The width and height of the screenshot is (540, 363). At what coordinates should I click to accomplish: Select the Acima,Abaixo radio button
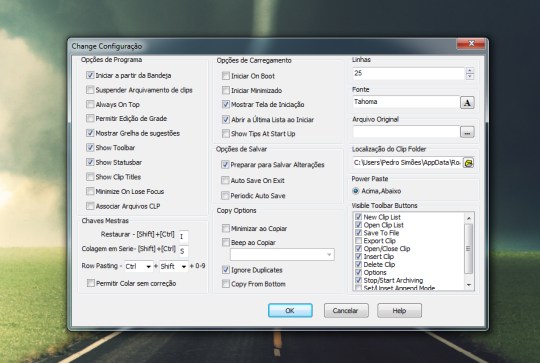point(356,191)
